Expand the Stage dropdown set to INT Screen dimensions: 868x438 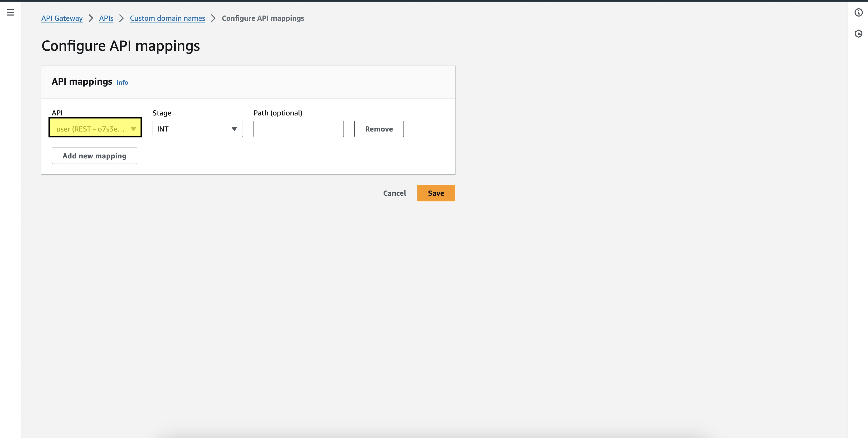(197, 129)
